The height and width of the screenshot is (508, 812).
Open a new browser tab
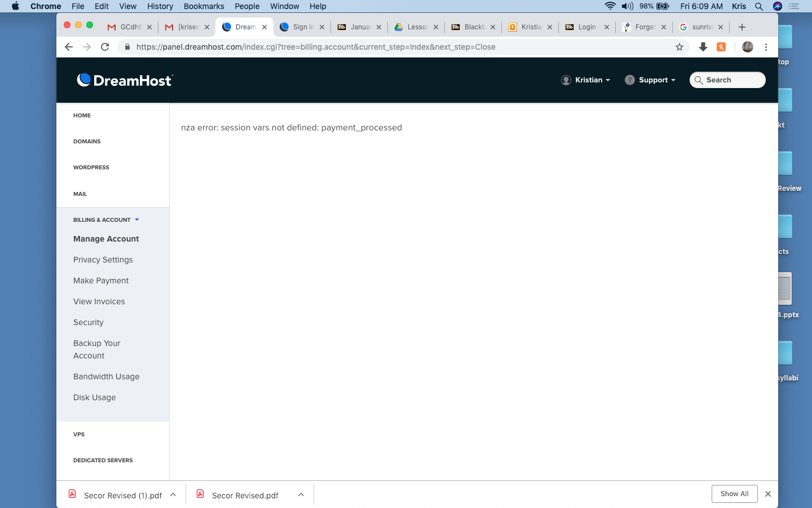tap(742, 27)
